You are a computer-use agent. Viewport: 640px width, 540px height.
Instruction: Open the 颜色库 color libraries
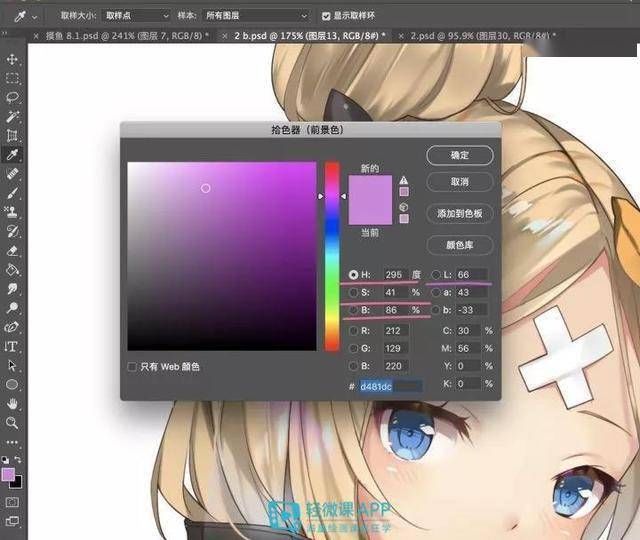[x=460, y=245]
